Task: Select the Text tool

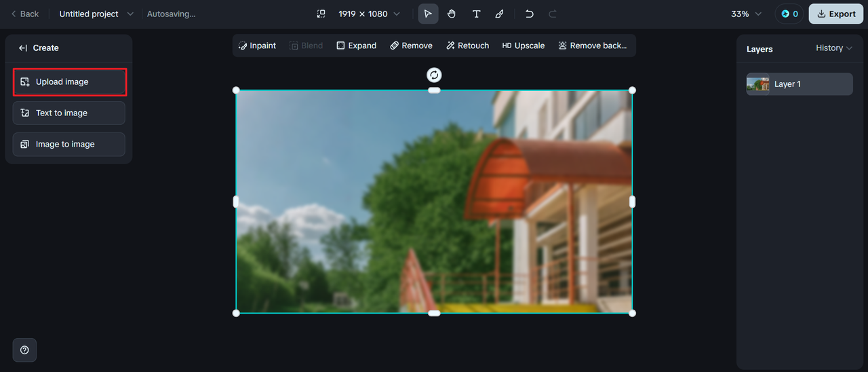Action: tap(476, 14)
